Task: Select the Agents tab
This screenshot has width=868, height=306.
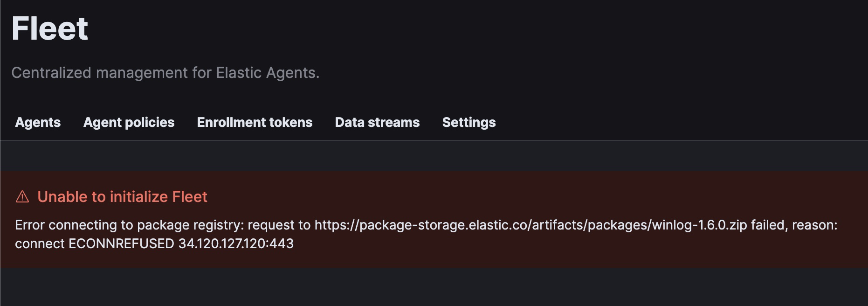Action: click(37, 122)
